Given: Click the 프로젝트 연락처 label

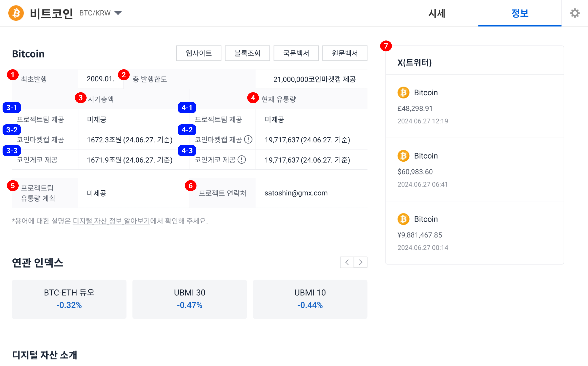Looking at the screenshot, I should coord(222,193).
